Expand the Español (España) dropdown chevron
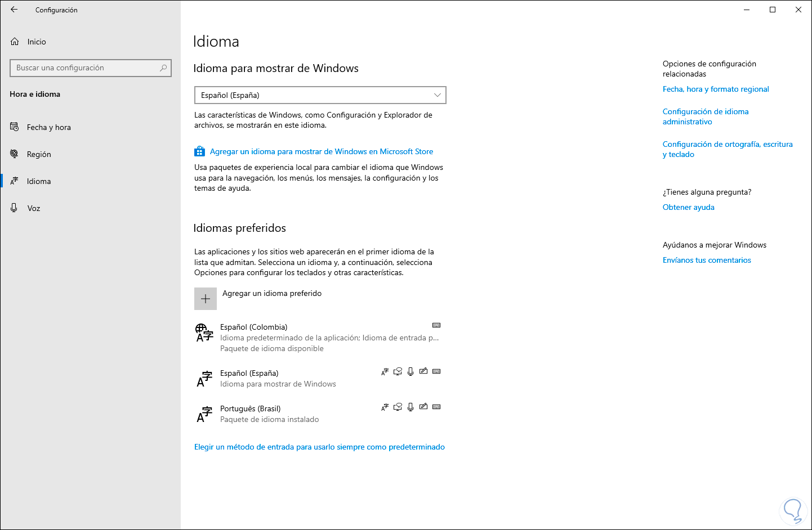812x530 pixels. click(437, 95)
